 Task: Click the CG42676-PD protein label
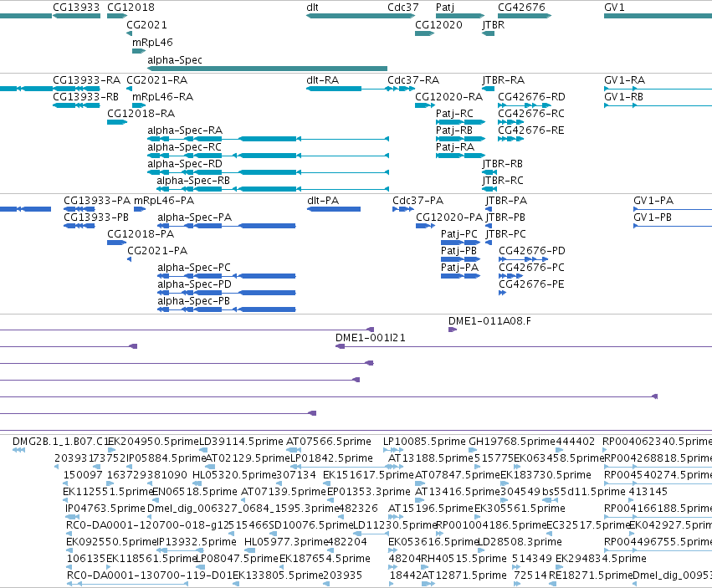532,251
